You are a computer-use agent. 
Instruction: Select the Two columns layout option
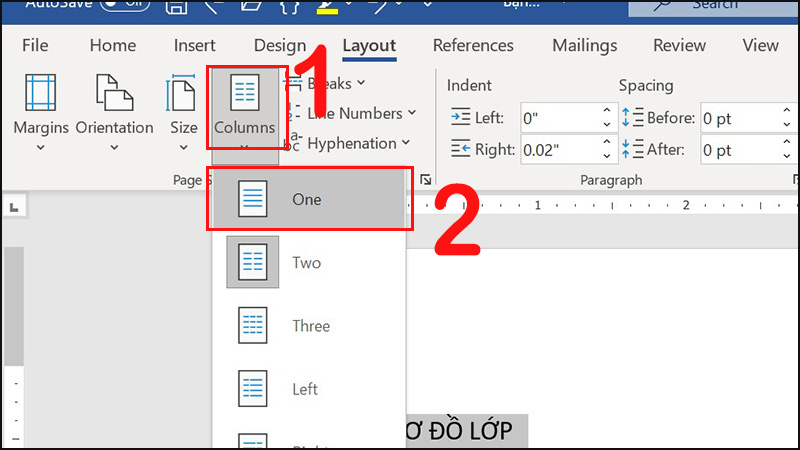(308, 262)
